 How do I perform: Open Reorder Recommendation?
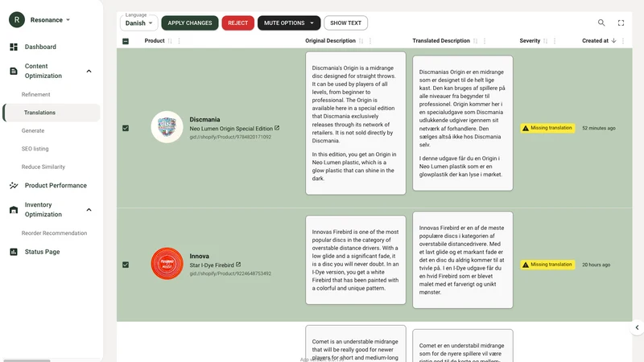54,233
